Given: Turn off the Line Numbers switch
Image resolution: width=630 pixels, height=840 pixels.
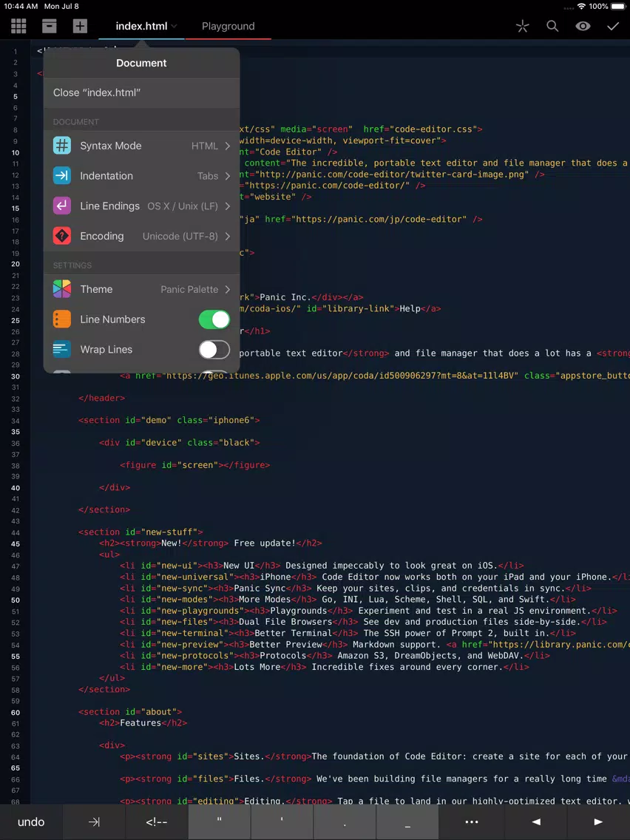Looking at the screenshot, I should (x=214, y=319).
